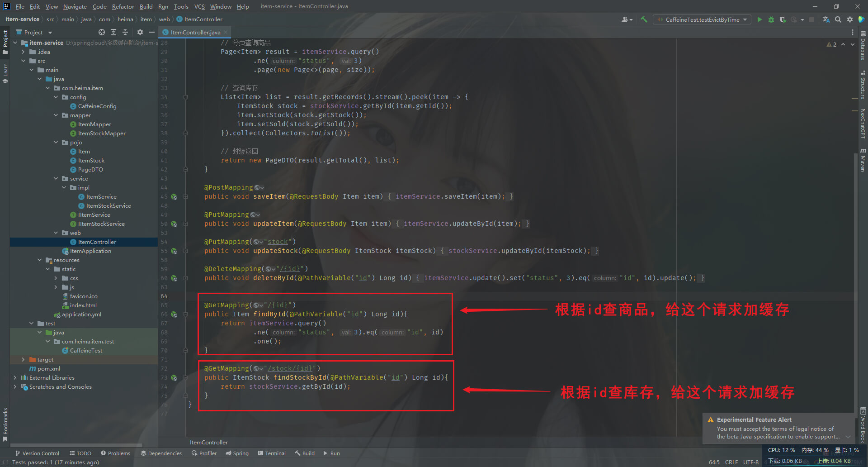Open Project view type dropdown
The height and width of the screenshot is (467, 868).
tap(34, 32)
